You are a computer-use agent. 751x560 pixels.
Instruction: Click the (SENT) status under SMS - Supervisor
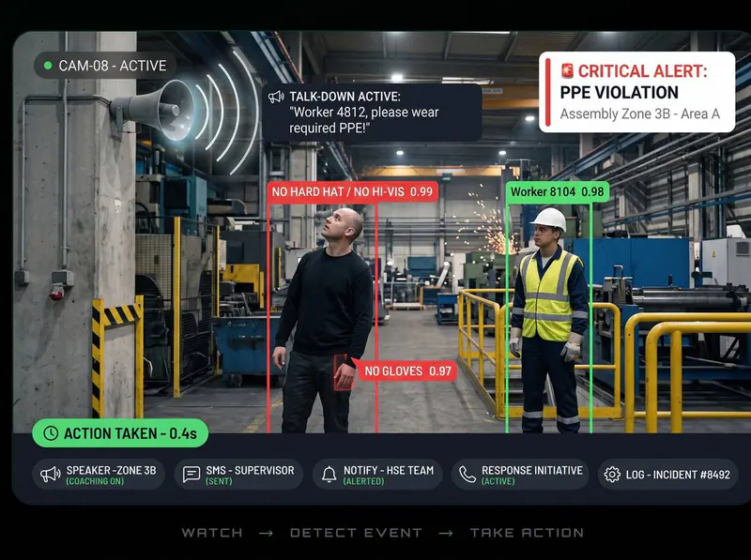pyautogui.click(x=219, y=481)
